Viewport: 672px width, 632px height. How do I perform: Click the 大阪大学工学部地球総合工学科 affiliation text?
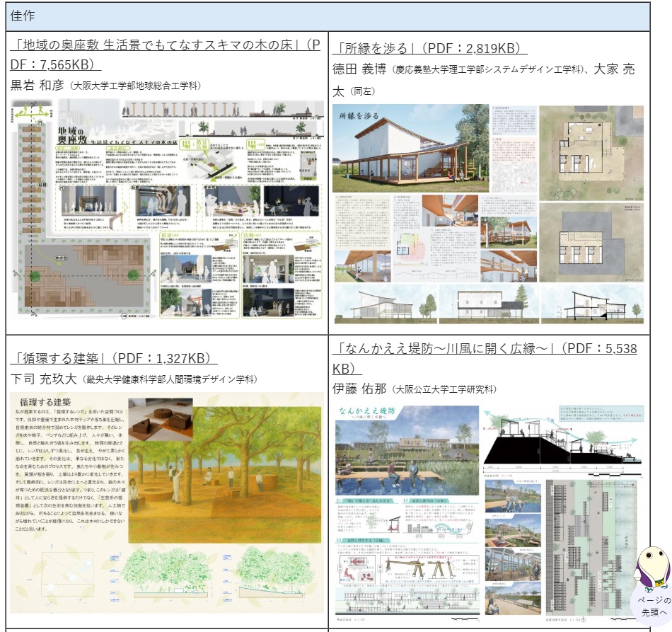pyautogui.click(x=134, y=86)
